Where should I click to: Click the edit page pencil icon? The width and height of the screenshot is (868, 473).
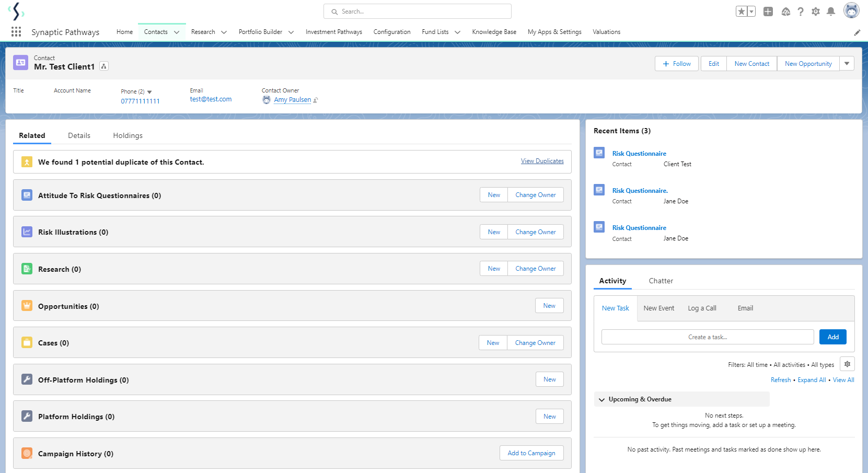(x=857, y=32)
